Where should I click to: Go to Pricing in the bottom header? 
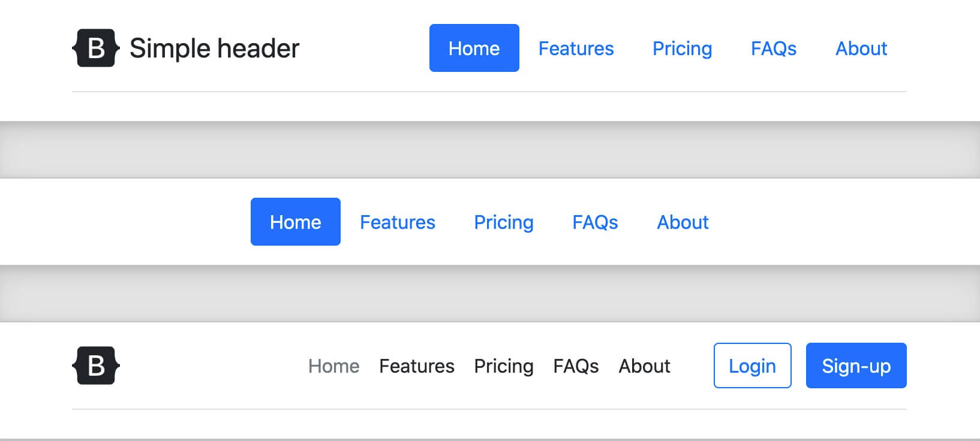503,366
